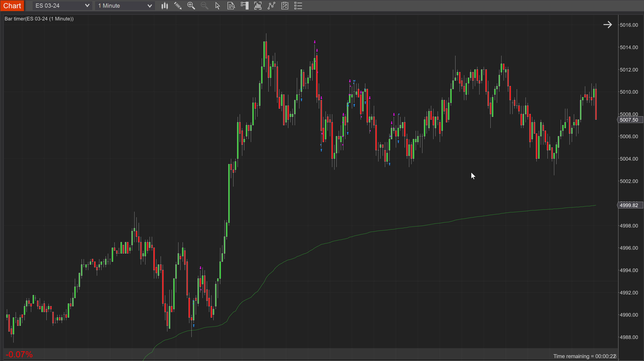Open the ES 03-24 instrument dropdown

(x=62, y=6)
